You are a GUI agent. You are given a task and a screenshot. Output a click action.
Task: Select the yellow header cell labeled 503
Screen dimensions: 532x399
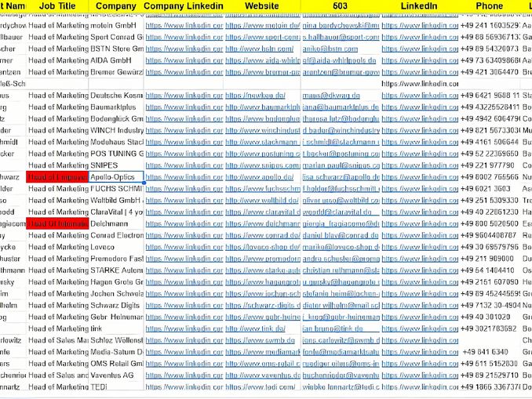coord(341,5)
